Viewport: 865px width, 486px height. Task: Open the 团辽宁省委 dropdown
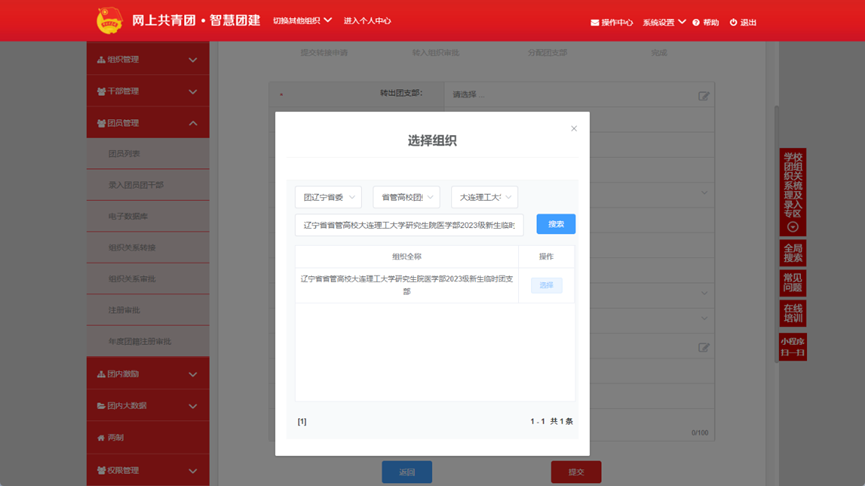[x=328, y=197]
